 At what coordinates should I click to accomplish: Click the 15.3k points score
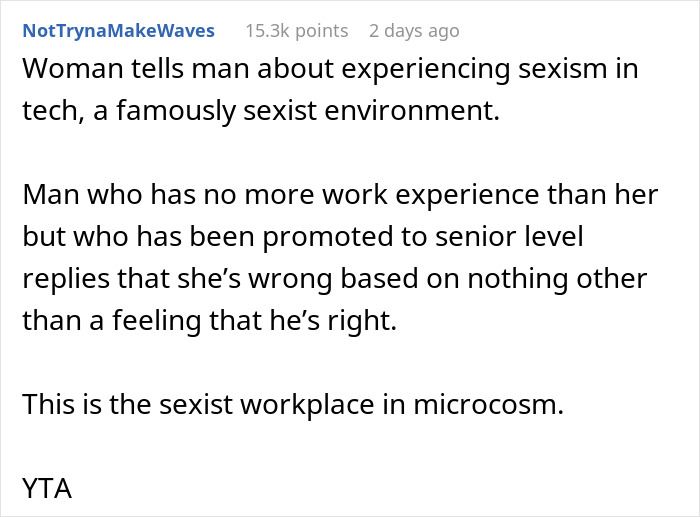pyautogui.click(x=296, y=30)
